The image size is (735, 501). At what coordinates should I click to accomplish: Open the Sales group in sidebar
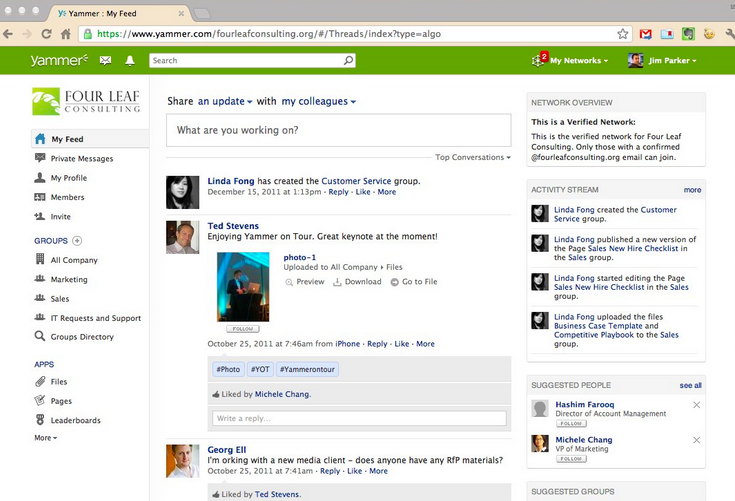tap(52, 299)
